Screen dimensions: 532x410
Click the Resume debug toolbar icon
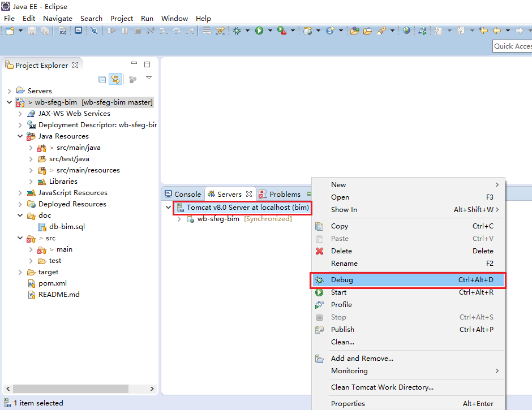tap(111, 31)
